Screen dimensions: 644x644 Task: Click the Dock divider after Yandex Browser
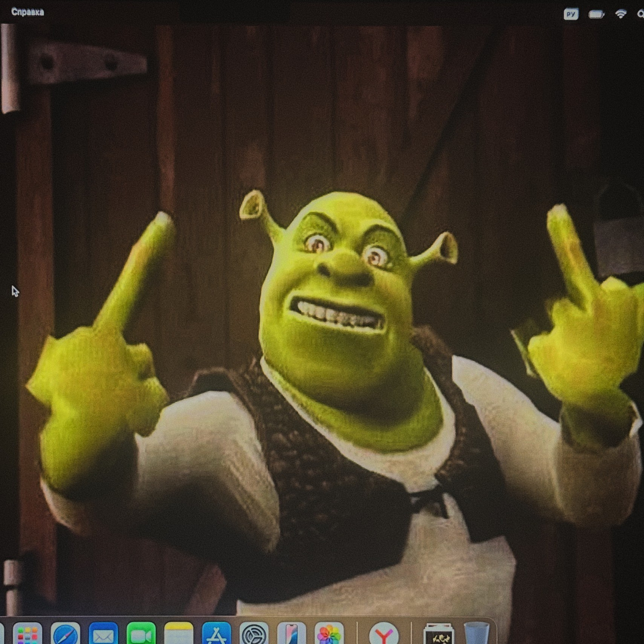411,633
